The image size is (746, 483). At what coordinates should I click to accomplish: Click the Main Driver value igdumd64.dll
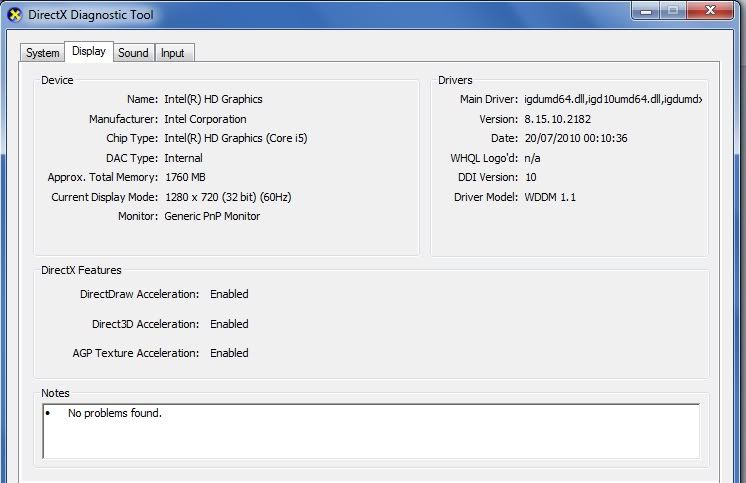pos(613,99)
